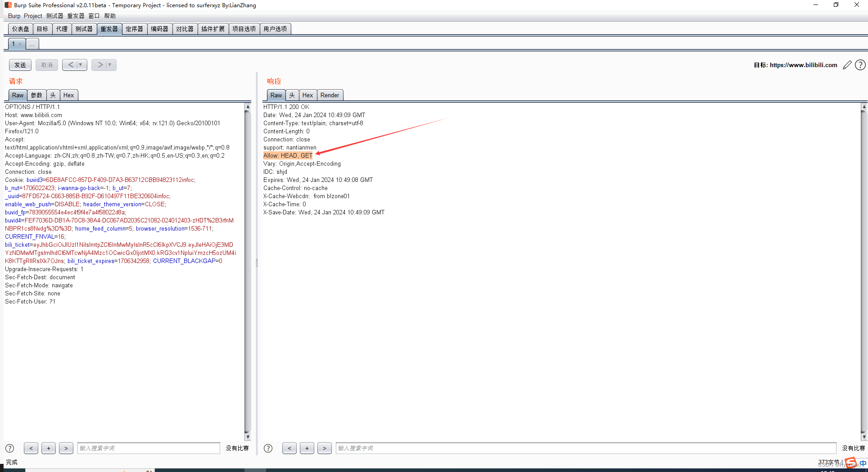Go to next response search match

(x=325, y=448)
